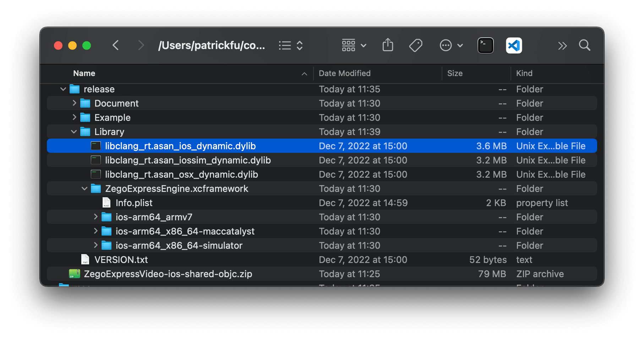Go forward with the right chevron button
644x339 pixels.
coord(141,45)
